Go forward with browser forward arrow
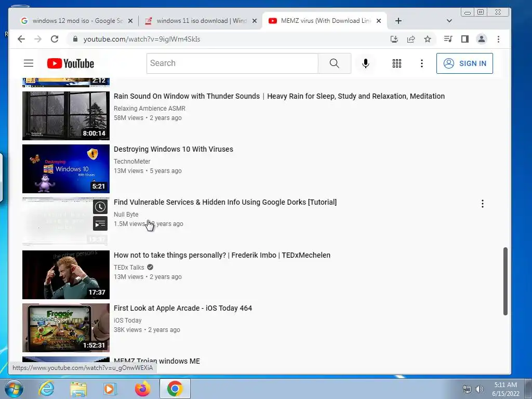This screenshot has width=532, height=399. pos(37,39)
